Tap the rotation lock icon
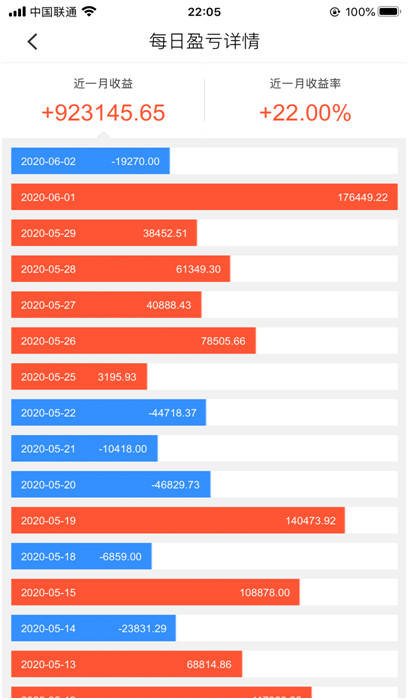Viewport: 408px width, 700px height. pyautogui.click(x=335, y=12)
